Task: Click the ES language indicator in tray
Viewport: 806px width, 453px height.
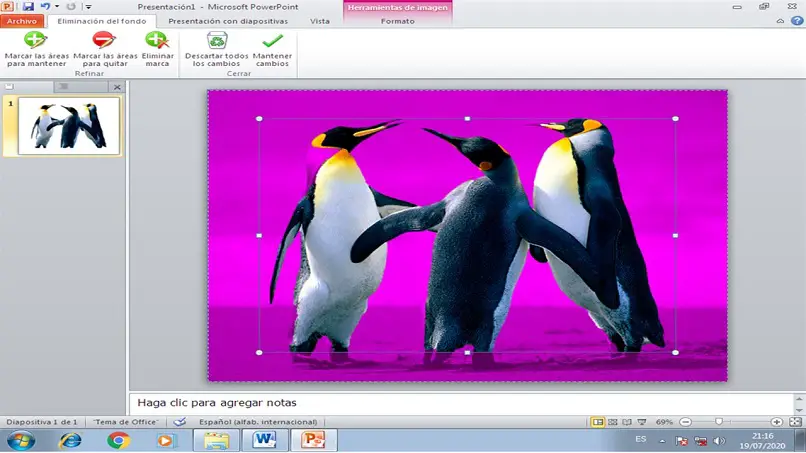Action: click(640, 439)
